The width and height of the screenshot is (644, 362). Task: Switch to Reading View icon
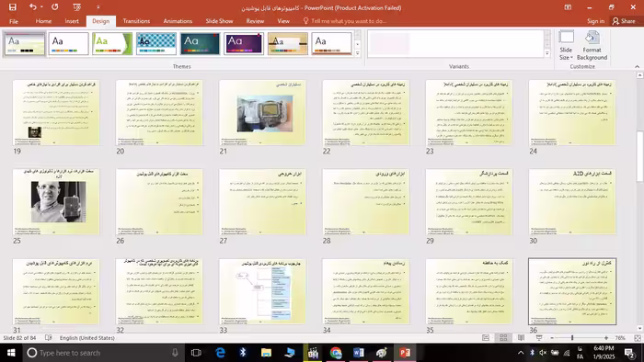click(521, 338)
